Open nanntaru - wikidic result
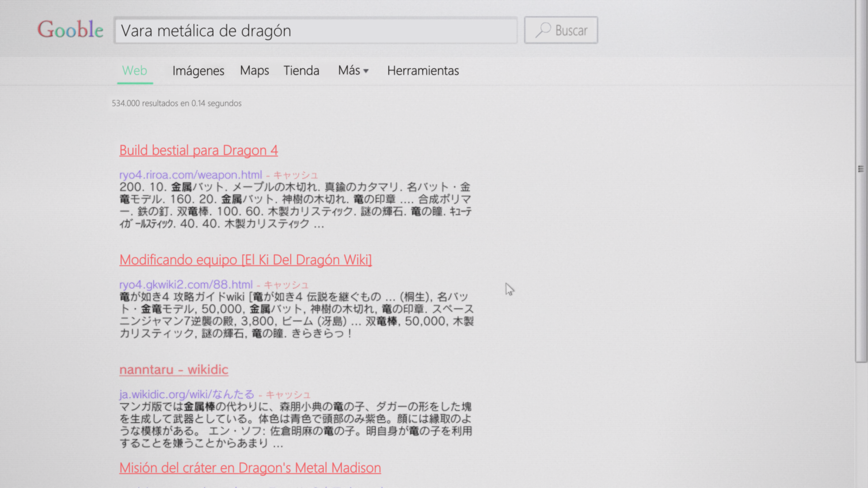The height and width of the screenshot is (488, 868). tap(174, 370)
